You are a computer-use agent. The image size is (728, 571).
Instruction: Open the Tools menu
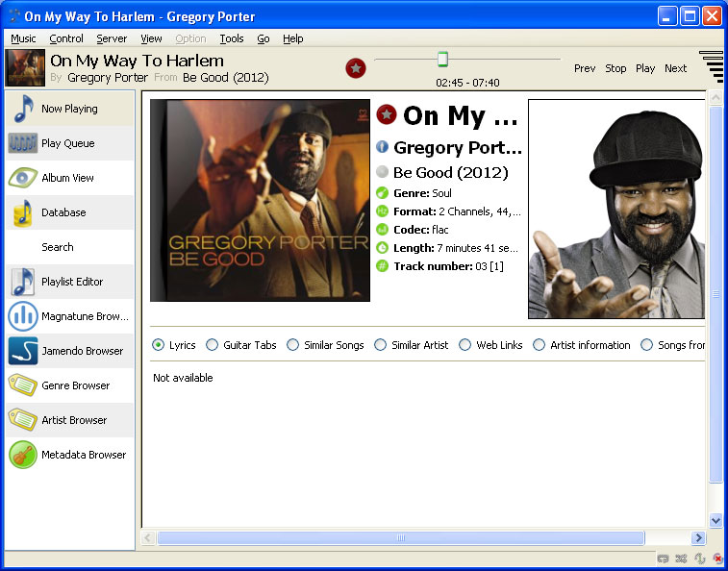point(232,38)
